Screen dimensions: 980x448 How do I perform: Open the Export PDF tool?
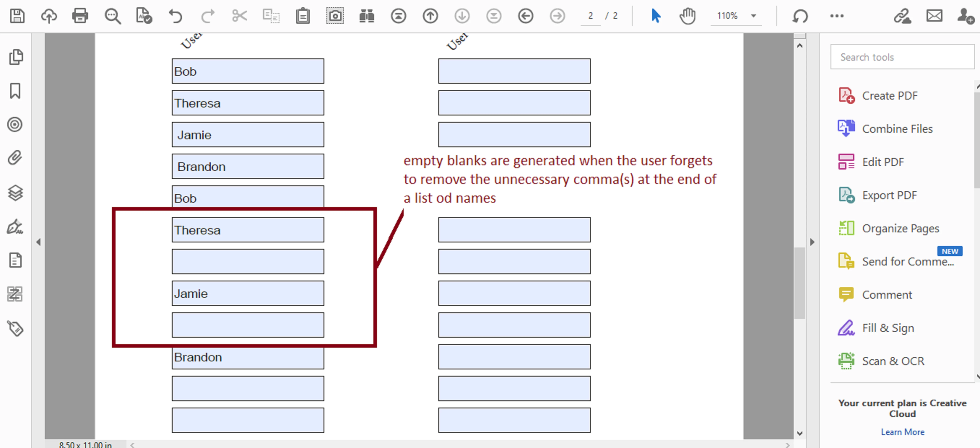pyautogui.click(x=878, y=195)
